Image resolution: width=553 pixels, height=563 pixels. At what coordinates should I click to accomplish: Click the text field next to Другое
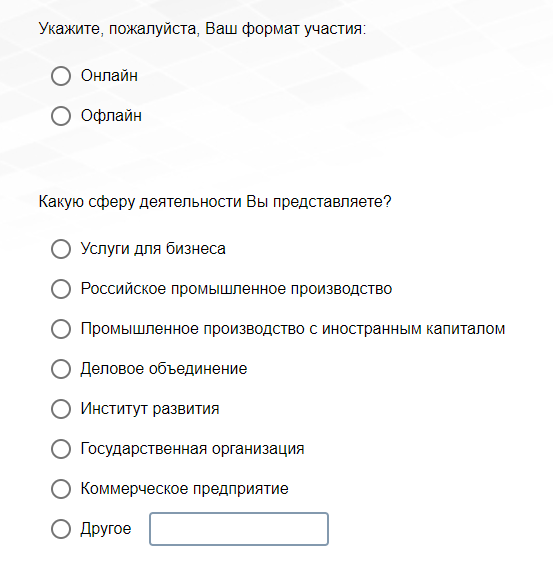239,529
